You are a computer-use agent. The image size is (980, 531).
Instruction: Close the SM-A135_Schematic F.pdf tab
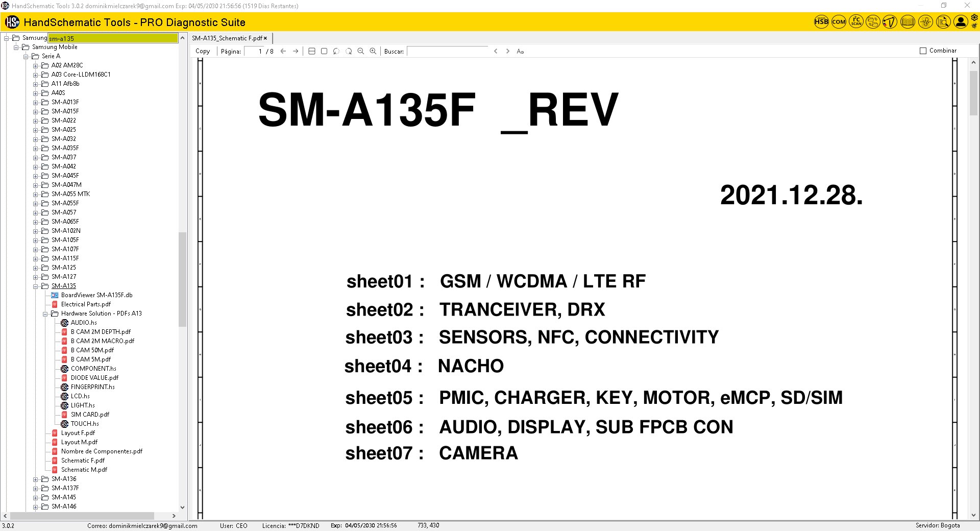(x=265, y=38)
